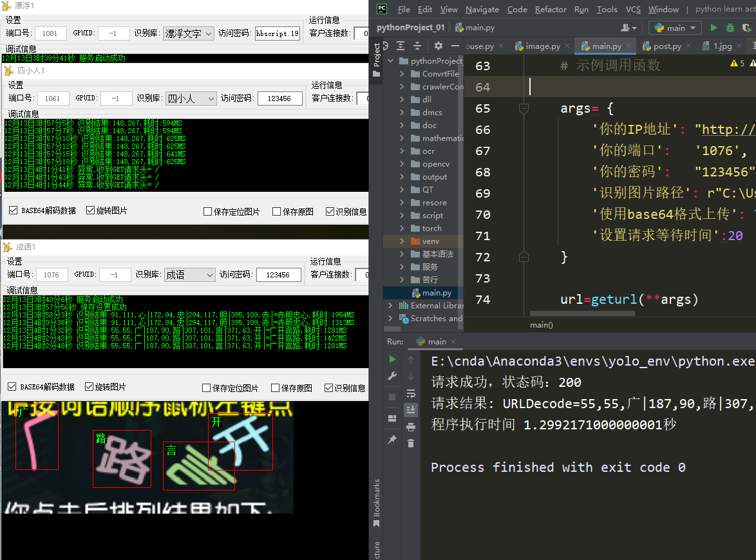
Task: Toggle 旋转图片 checkbox in 成语1 window
Action: [x=90, y=387]
